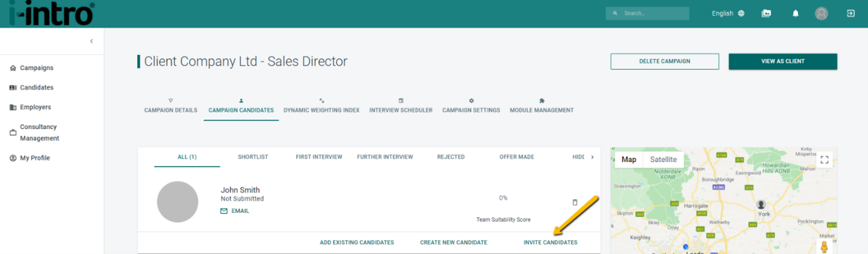Click CREATE NEW CANDIDATE
Viewport: 868px width, 254px height.
[x=453, y=242]
